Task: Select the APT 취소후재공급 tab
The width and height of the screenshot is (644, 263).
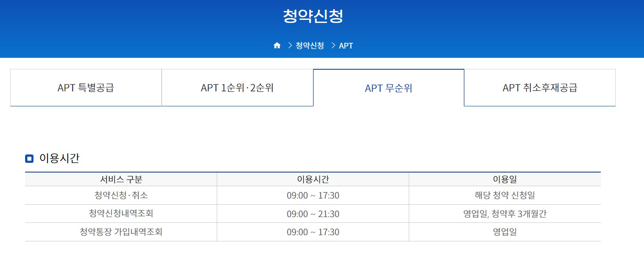Action: [540, 87]
